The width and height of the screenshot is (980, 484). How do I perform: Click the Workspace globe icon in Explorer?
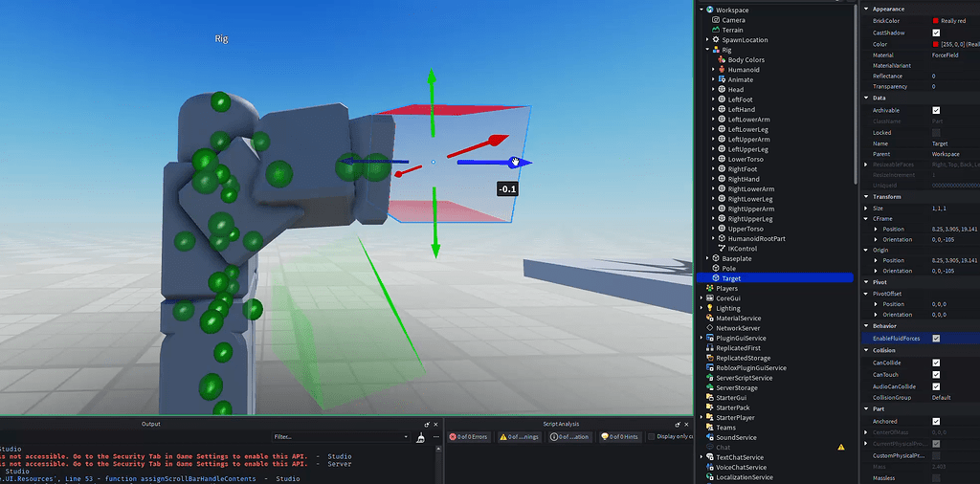(710, 10)
